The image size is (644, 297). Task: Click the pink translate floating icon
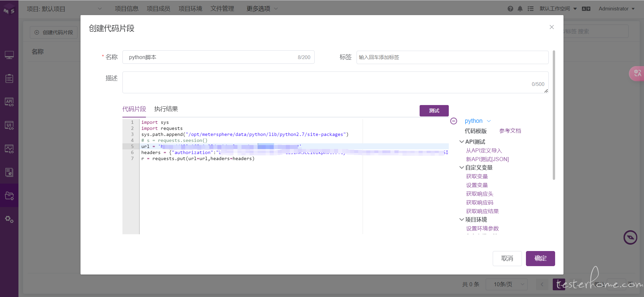coord(637,73)
